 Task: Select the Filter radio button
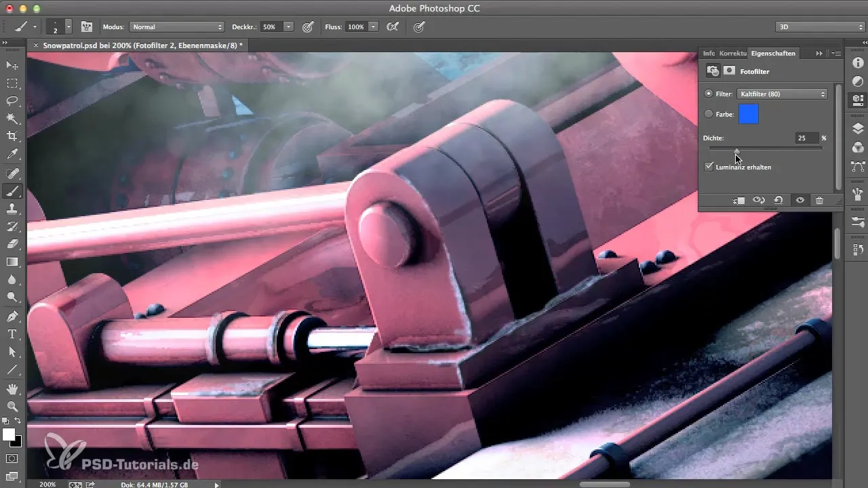709,94
